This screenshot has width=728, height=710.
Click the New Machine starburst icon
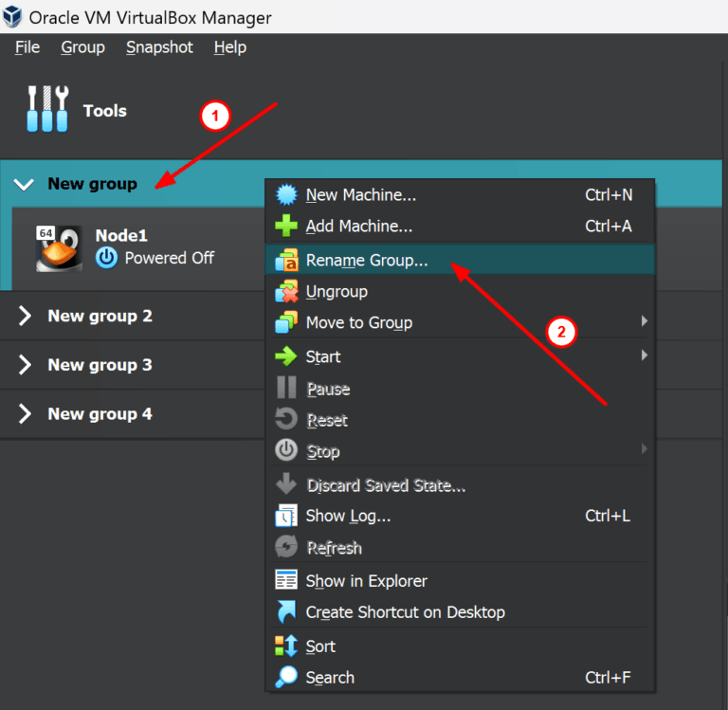(286, 195)
